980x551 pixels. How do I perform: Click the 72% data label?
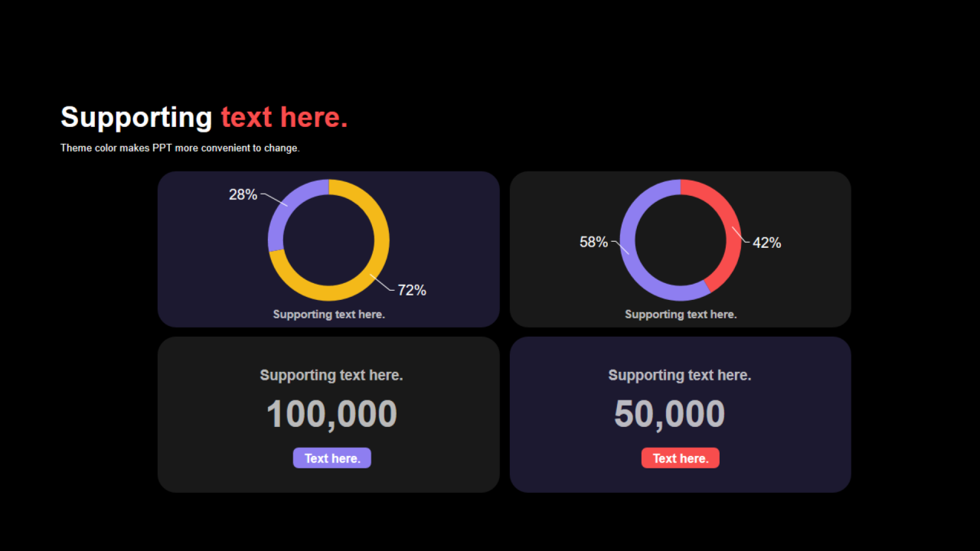click(412, 290)
